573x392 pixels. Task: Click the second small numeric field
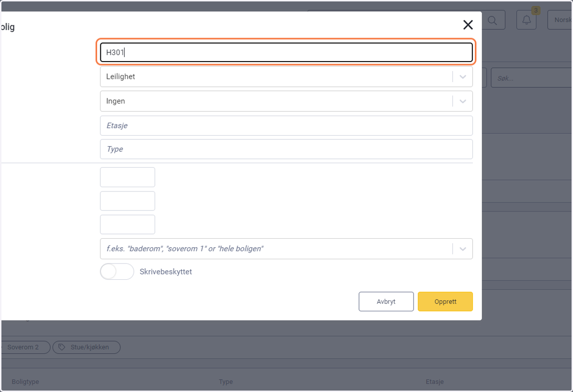[127, 201]
